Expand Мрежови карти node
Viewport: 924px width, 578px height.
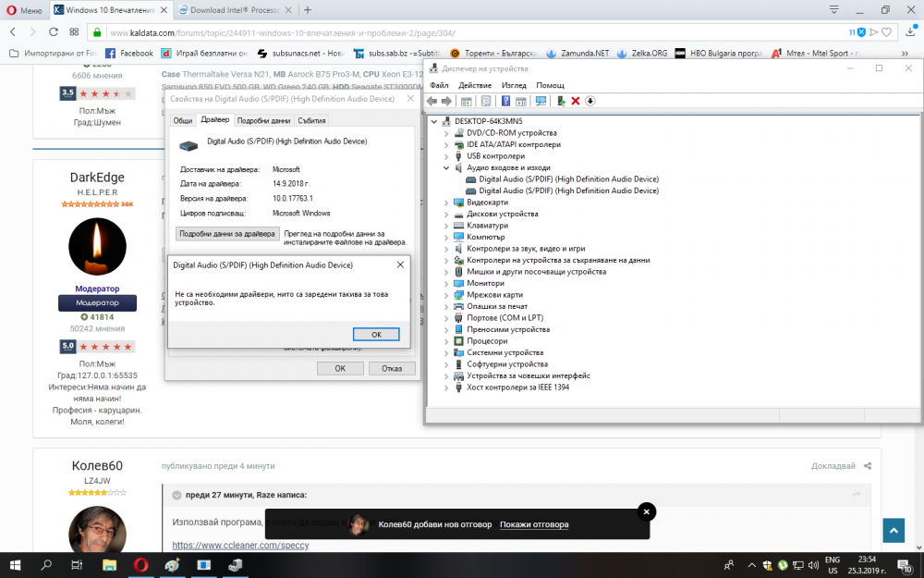[446, 295]
